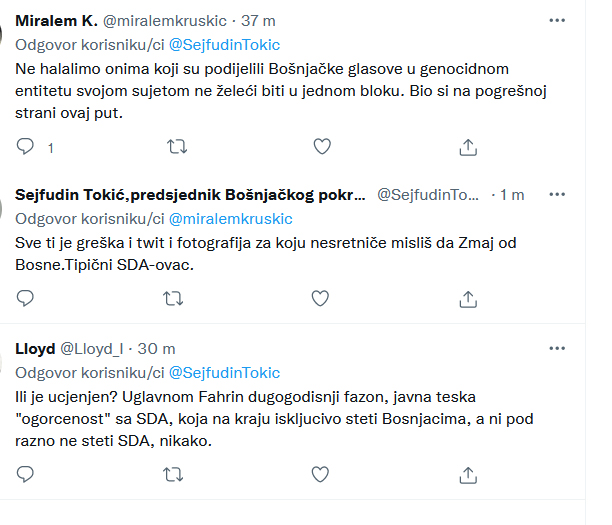
Task: Reply to Miralem K.'s tweet
Action: pyautogui.click(x=27, y=147)
